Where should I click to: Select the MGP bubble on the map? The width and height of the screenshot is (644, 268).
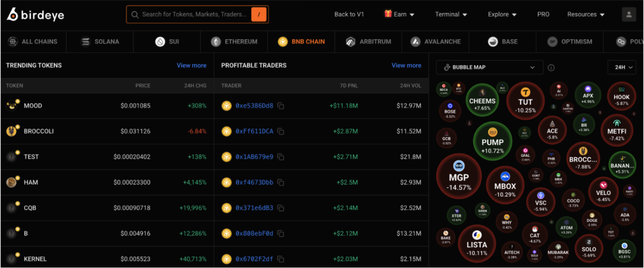pos(459,176)
